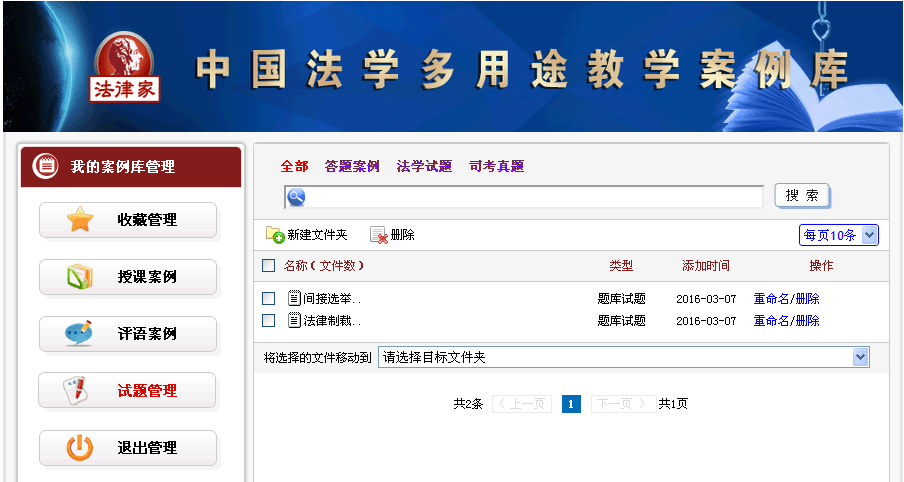Image resolution: width=904 pixels, height=482 pixels.
Task: Click the 类型 column header
Action: (x=621, y=266)
